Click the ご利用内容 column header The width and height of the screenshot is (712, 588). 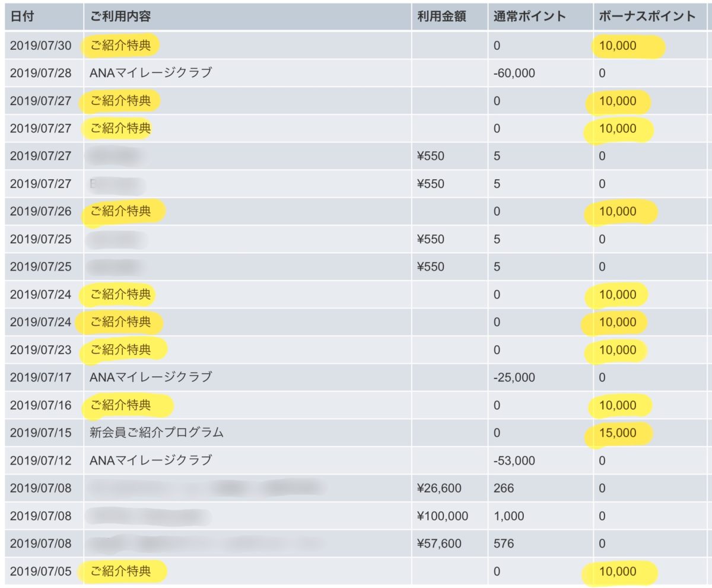tap(120, 17)
